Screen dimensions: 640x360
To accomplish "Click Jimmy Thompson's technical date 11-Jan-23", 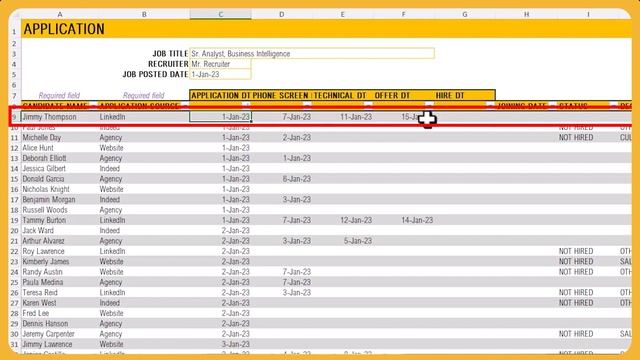I will coord(356,117).
